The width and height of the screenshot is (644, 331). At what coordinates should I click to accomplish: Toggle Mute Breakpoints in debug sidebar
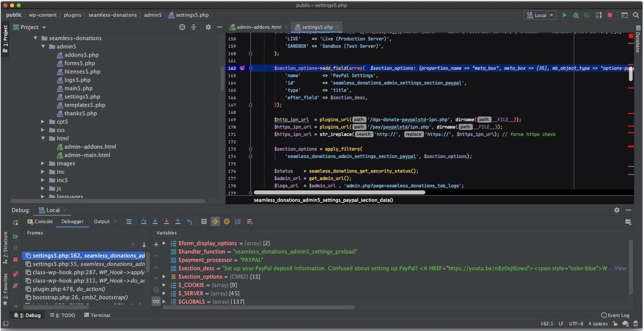16,284
